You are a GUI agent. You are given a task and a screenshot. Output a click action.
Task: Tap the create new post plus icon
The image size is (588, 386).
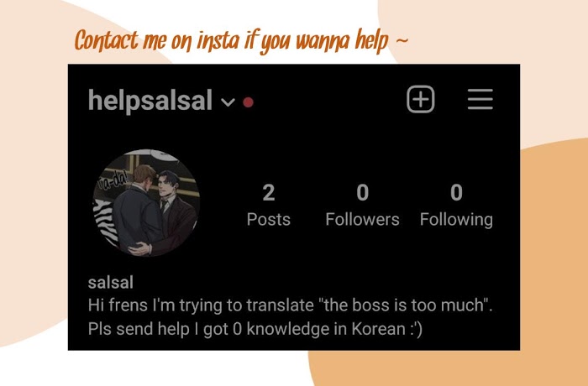420,99
